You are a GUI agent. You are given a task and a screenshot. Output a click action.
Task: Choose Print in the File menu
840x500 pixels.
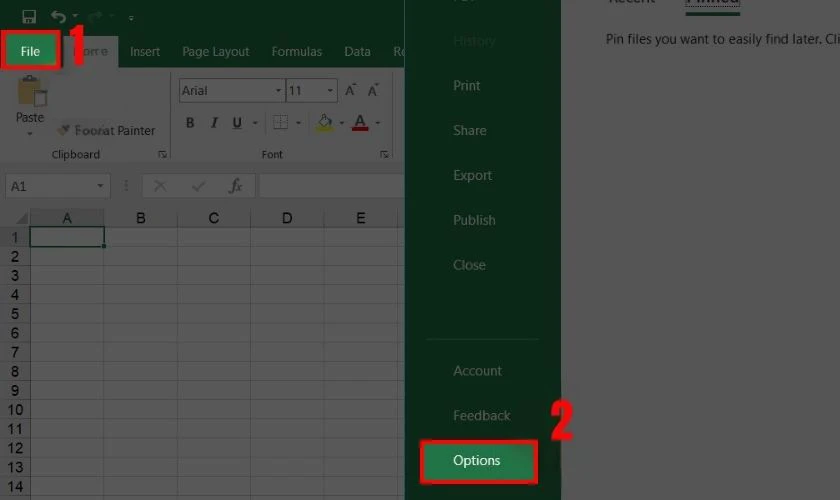(467, 86)
